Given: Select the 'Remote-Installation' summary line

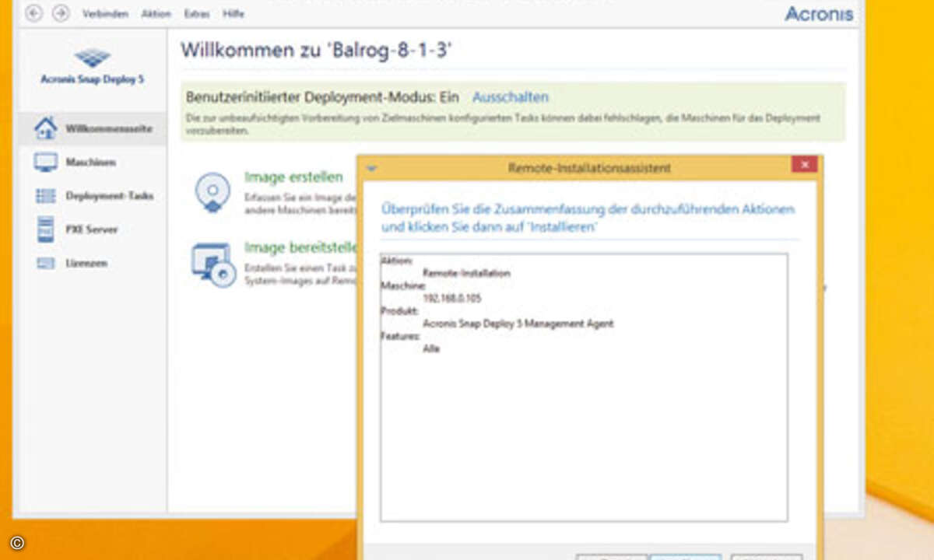Looking at the screenshot, I should [466, 274].
